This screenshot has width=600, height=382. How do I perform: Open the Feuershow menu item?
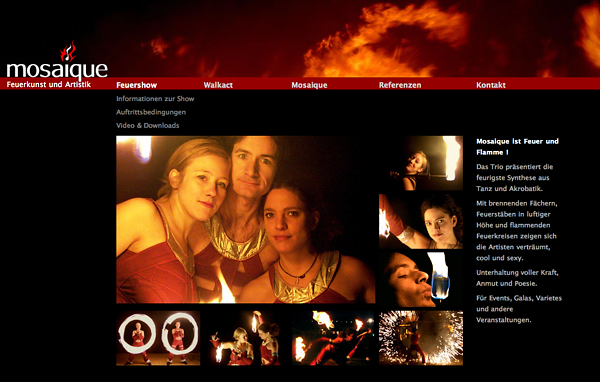(x=137, y=85)
